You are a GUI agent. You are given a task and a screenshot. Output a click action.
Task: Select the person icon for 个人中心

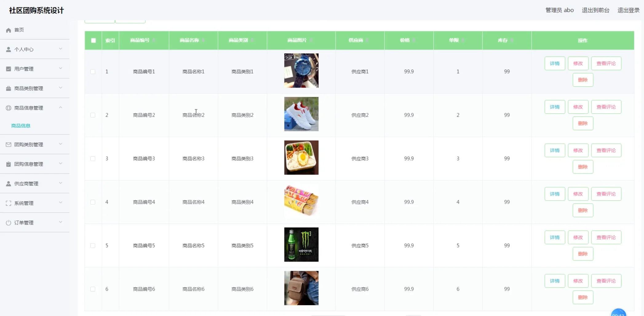(8, 49)
